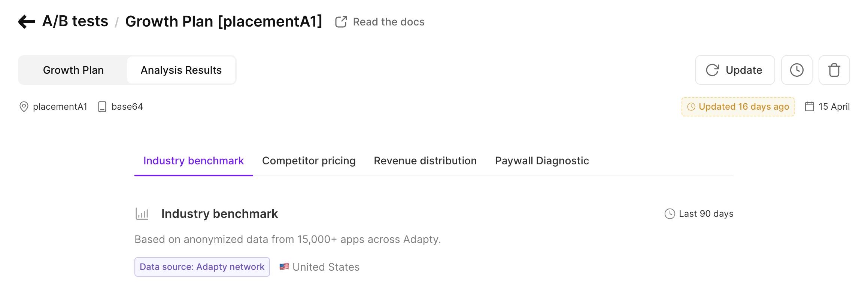Screen dimensions: 868x289
Task: Click the placementA1 location pin icon
Action: click(x=24, y=107)
